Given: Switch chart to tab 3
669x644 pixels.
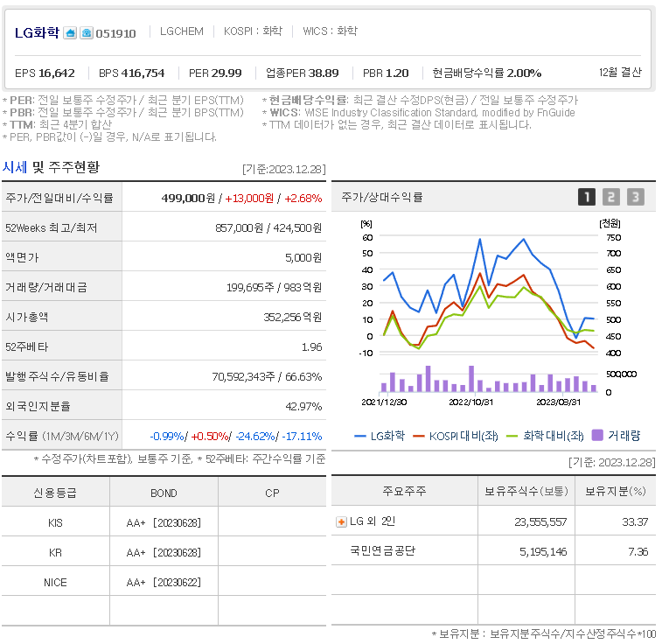Looking at the screenshot, I should [635, 197].
